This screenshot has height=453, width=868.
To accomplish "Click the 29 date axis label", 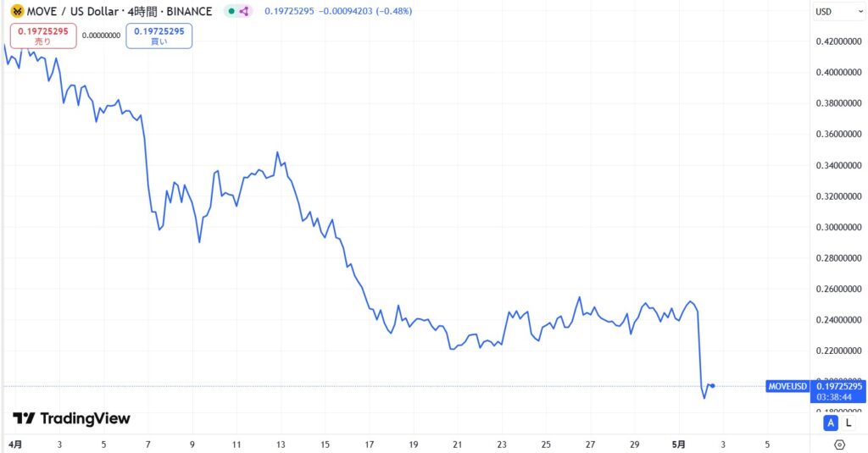I will tap(634, 445).
